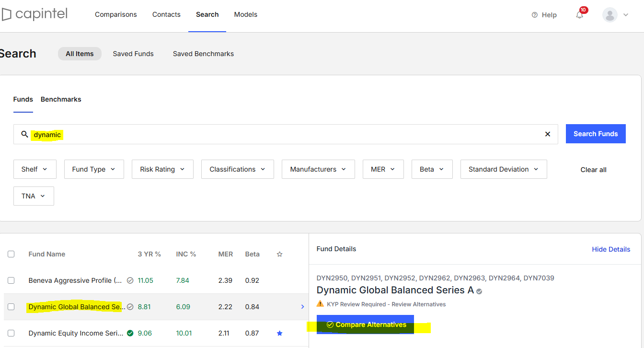Image resolution: width=644 pixels, height=348 pixels.
Task: Click KYP Review warning triangle icon
Action: coord(320,304)
